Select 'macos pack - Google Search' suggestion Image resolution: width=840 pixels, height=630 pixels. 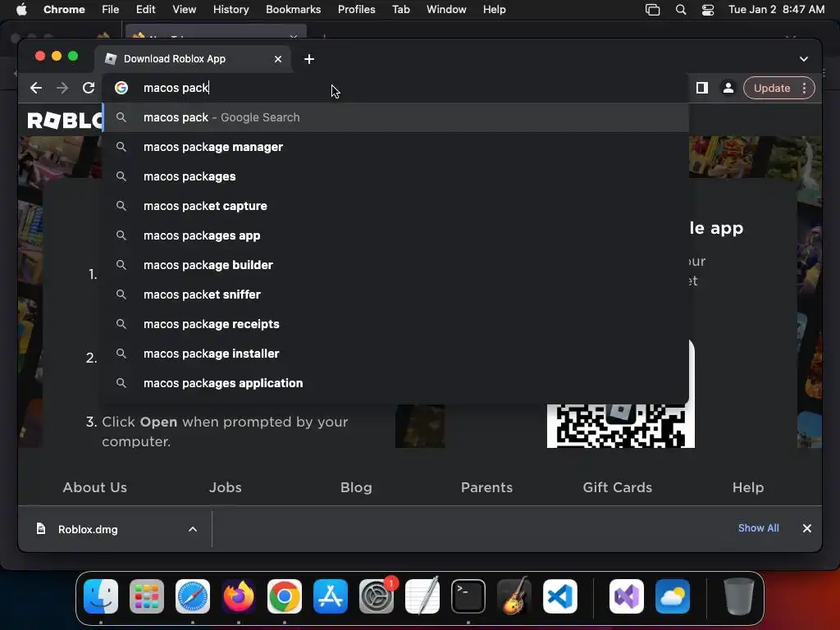pos(396,117)
